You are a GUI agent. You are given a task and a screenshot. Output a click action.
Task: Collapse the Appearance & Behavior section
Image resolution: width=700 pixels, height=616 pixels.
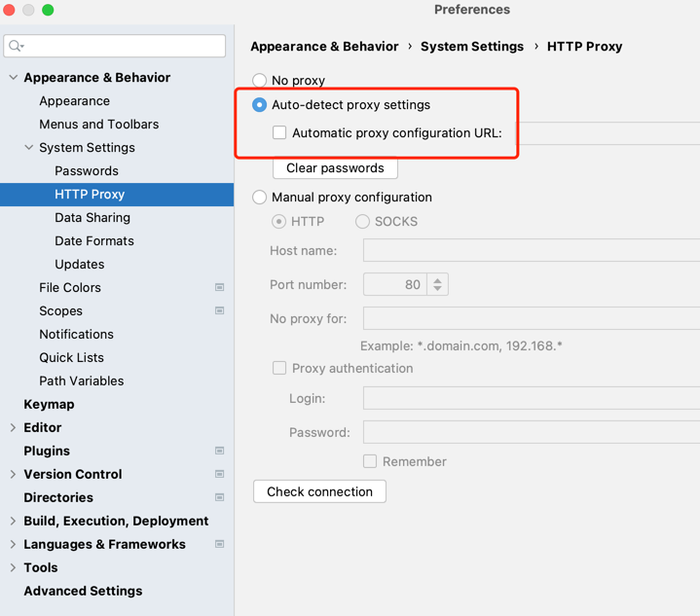(x=14, y=77)
